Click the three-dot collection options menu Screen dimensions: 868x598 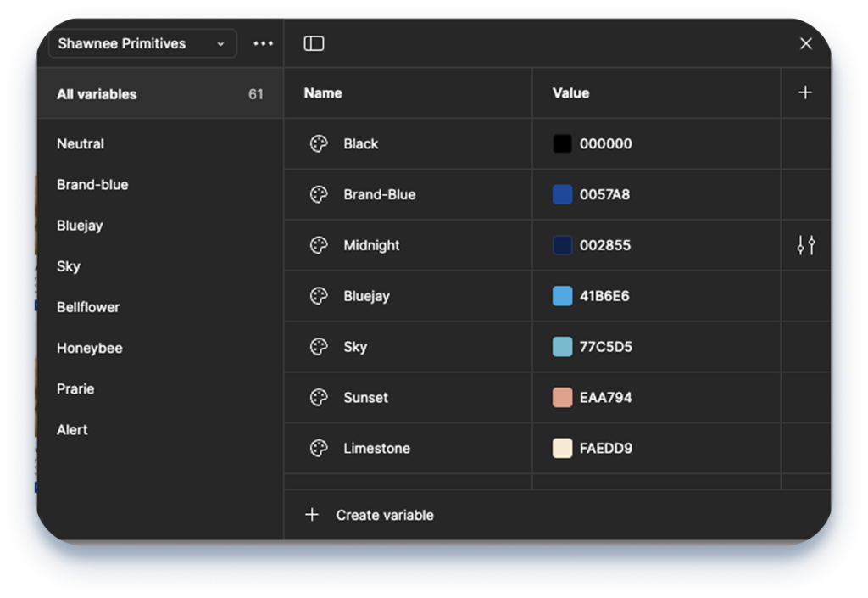(x=263, y=44)
